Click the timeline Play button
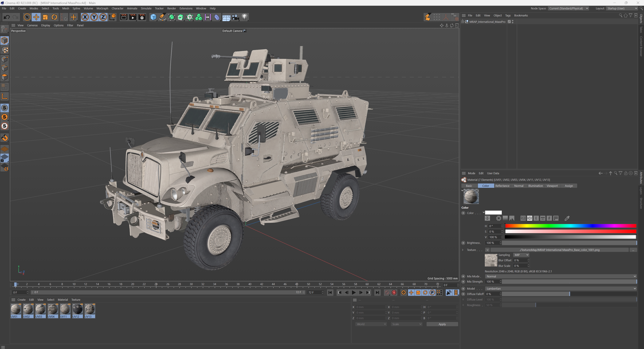This screenshot has height=349, width=644. point(353,292)
